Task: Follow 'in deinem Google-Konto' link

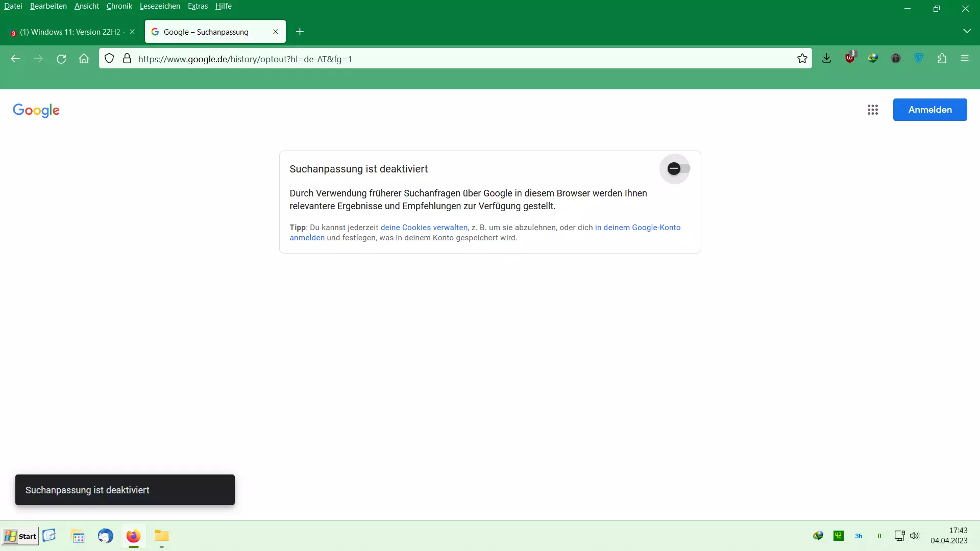Action: click(638, 228)
